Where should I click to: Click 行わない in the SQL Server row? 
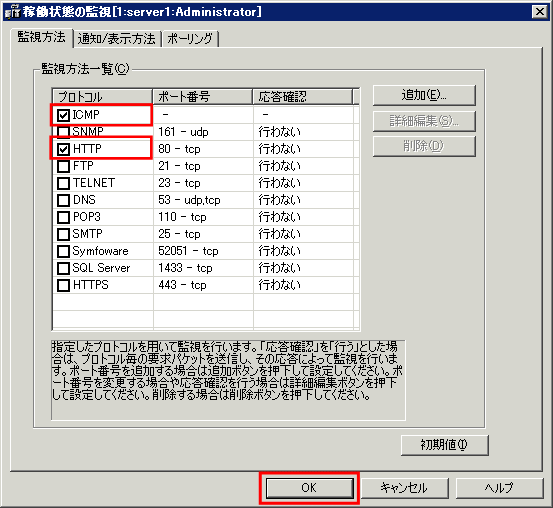tap(280, 268)
